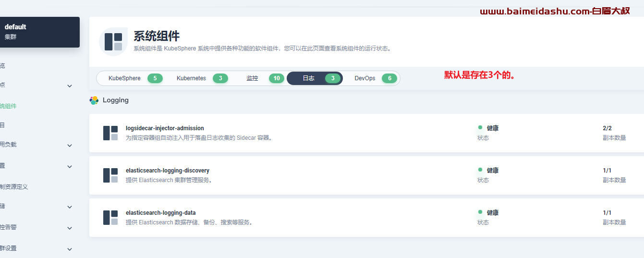Open the 览 sidebar item

(2, 66)
